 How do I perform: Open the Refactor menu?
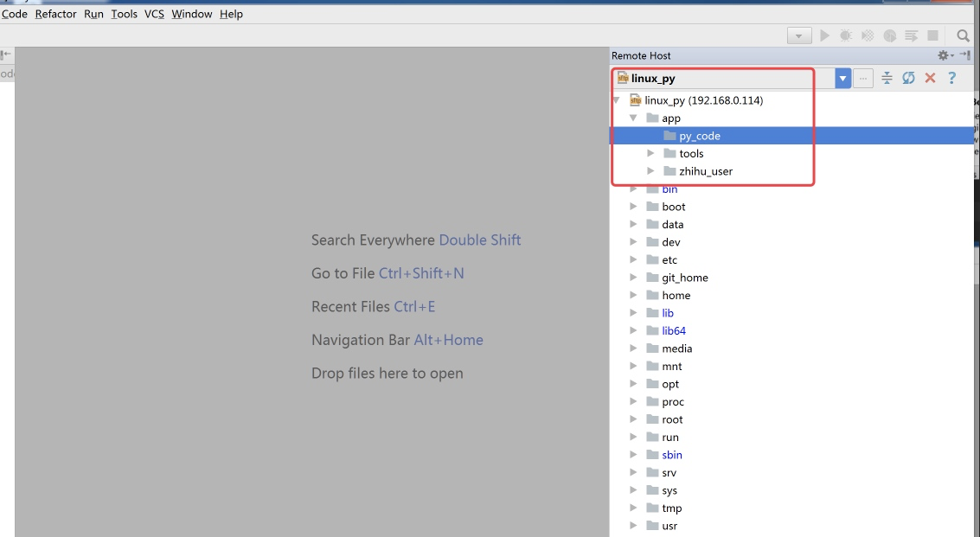[x=55, y=14]
